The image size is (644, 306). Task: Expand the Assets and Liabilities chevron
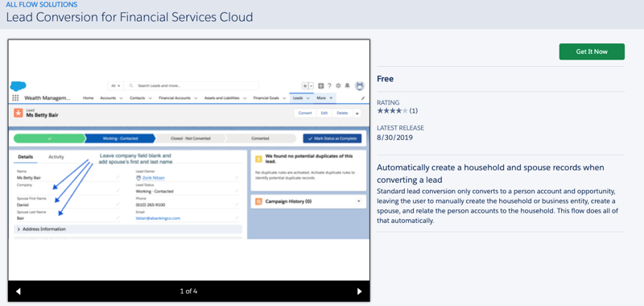(245, 98)
